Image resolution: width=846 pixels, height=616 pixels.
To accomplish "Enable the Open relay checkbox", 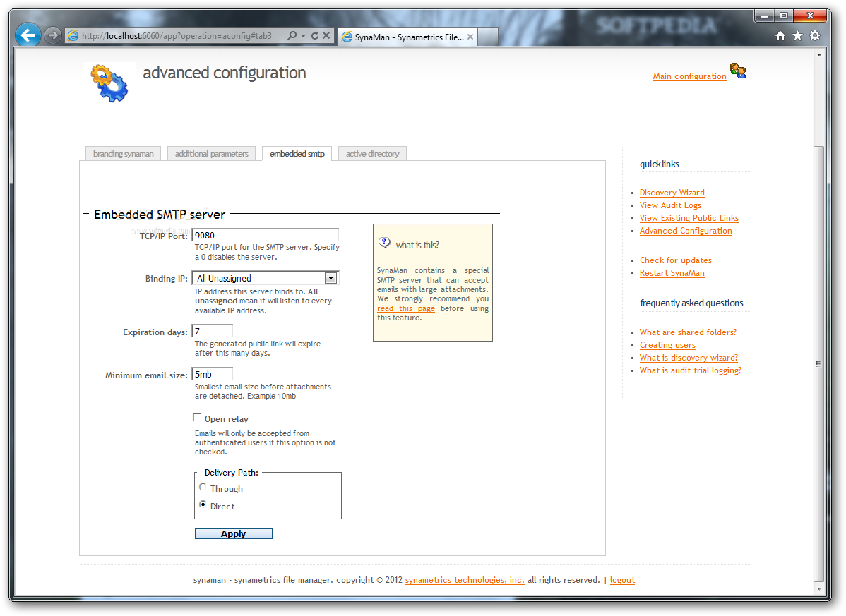I will [x=197, y=418].
